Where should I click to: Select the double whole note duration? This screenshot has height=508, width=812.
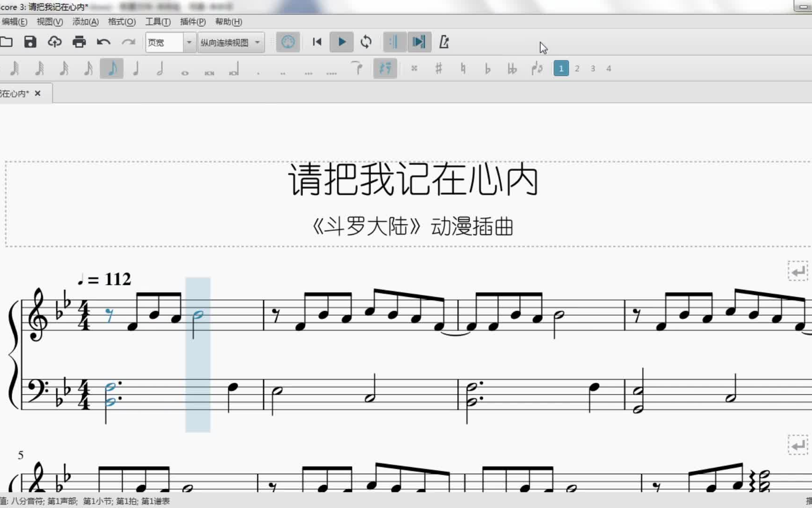click(210, 72)
